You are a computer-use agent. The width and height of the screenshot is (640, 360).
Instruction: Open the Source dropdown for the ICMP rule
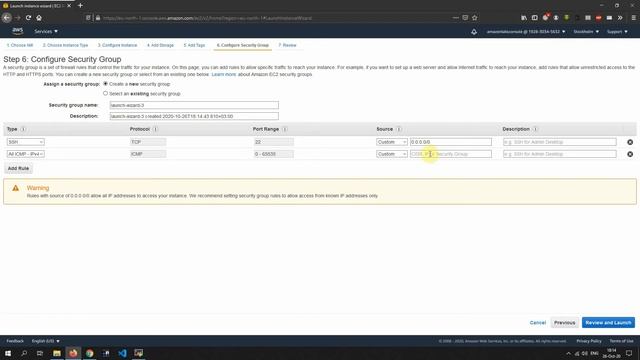point(392,154)
